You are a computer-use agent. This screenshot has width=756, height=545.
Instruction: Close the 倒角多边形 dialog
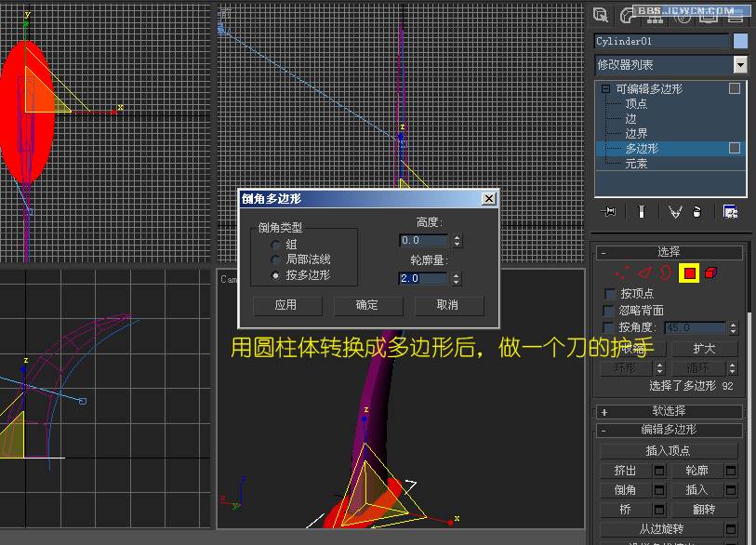click(489, 199)
